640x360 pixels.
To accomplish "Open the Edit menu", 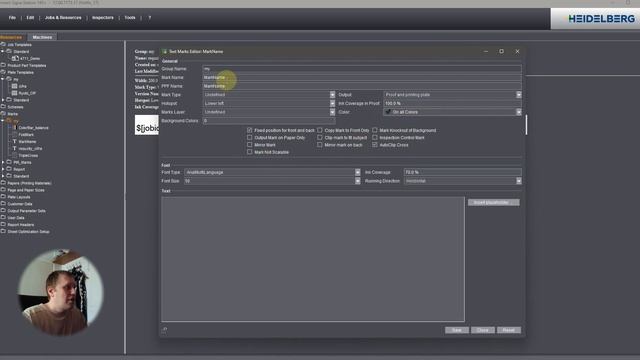I will [30, 18].
